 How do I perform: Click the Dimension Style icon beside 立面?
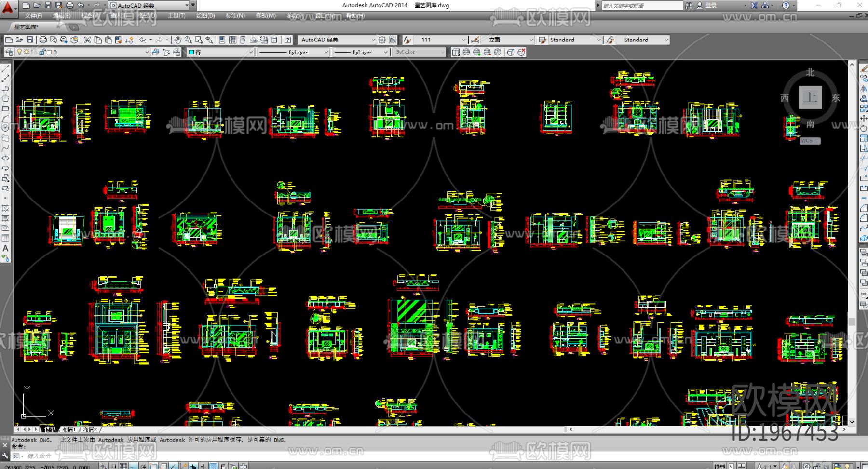[475, 40]
